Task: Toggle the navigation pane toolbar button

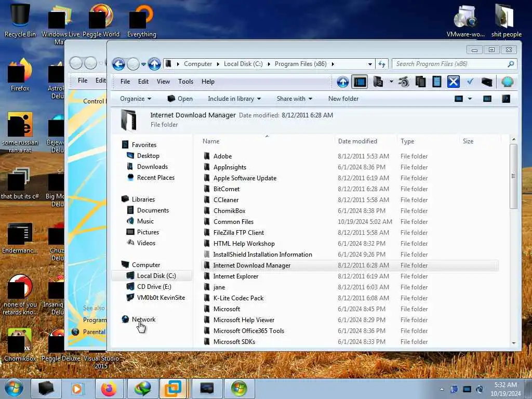Action: tap(360, 82)
